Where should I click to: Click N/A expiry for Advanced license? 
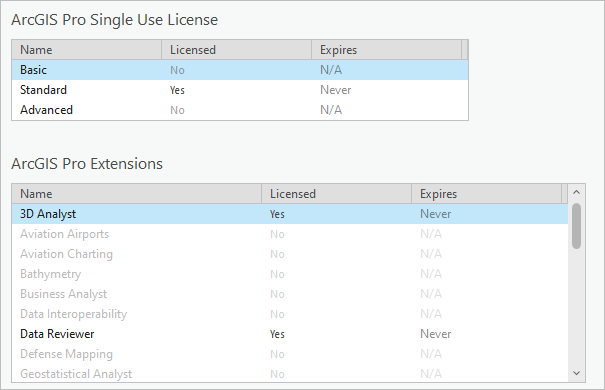pos(331,110)
